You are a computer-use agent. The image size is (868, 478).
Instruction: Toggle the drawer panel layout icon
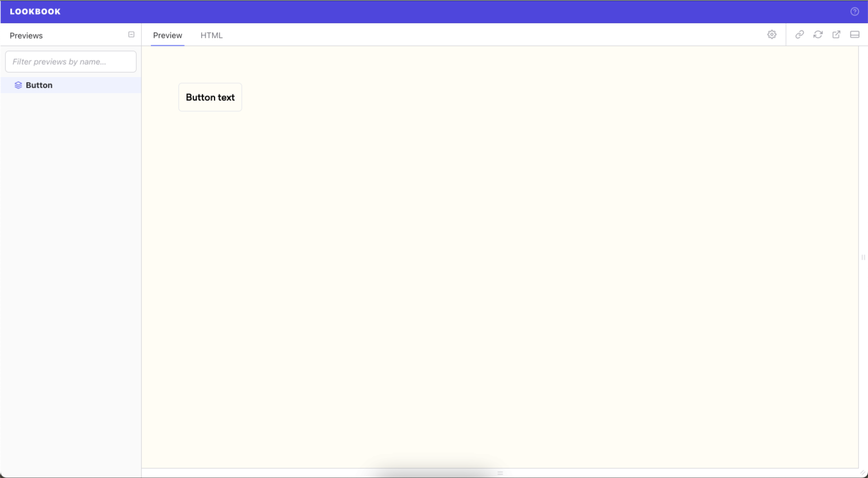click(x=854, y=34)
